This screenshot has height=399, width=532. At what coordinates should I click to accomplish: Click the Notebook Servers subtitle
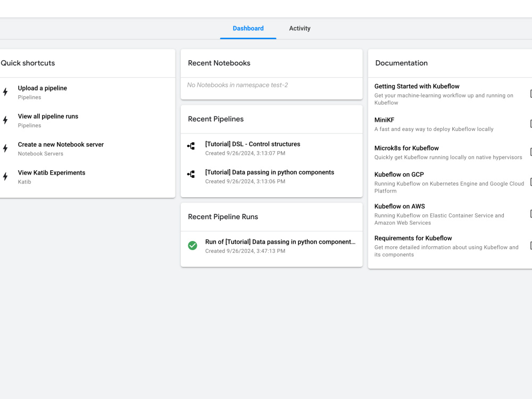click(41, 154)
